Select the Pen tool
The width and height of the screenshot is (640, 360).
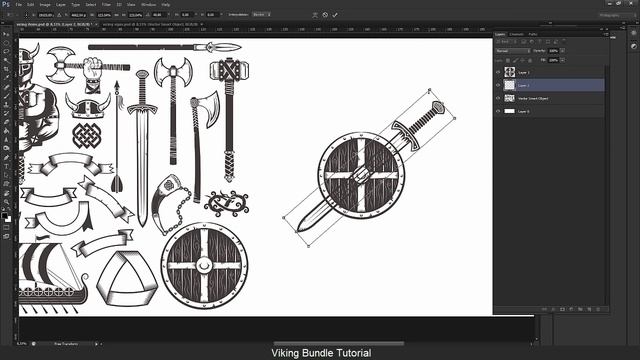pyautogui.click(x=6, y=157)
